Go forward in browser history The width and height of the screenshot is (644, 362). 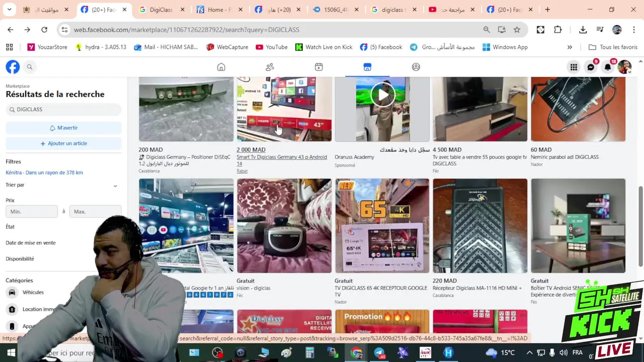27,30
